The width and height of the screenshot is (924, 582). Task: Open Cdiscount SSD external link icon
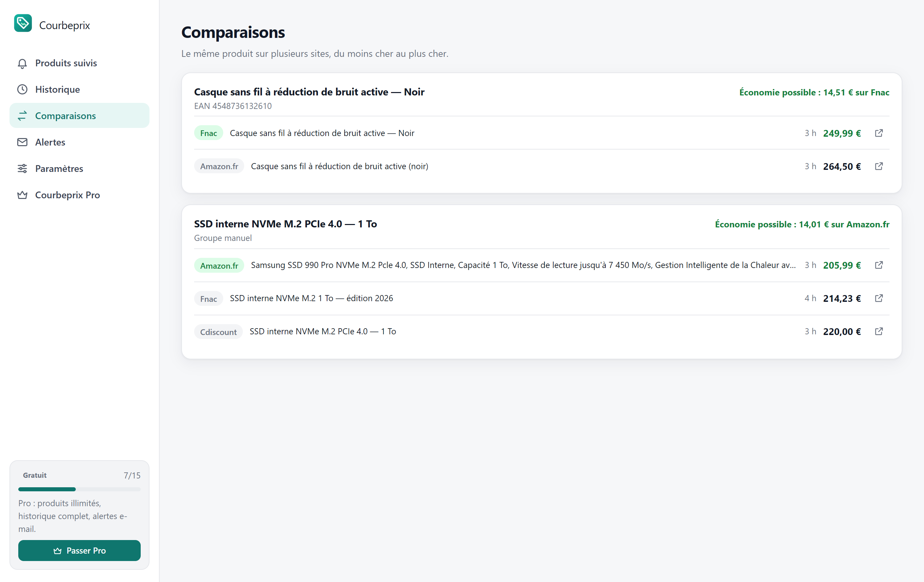879,331
